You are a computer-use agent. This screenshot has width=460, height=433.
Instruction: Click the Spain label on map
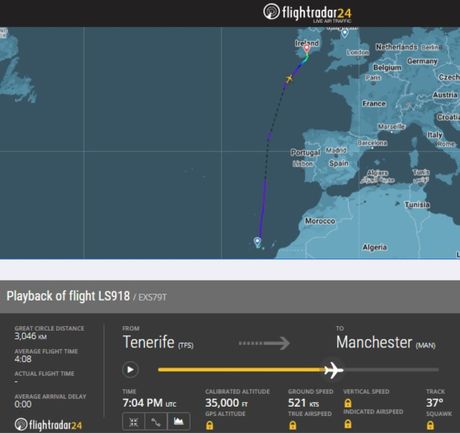coord(339,163)
